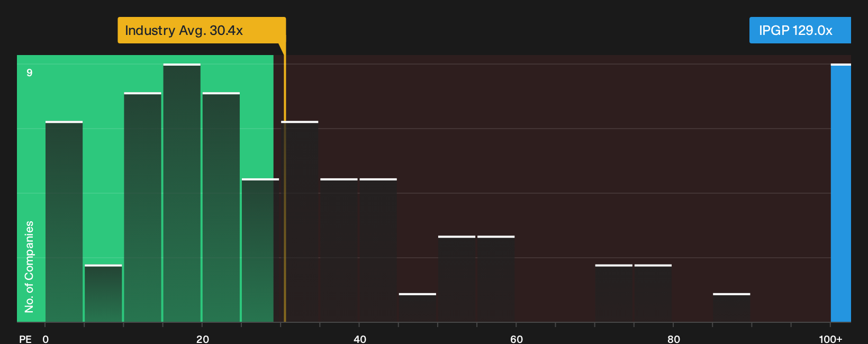
Task: Click the histogram bar for PE 0-5
Action: (64, 222)
